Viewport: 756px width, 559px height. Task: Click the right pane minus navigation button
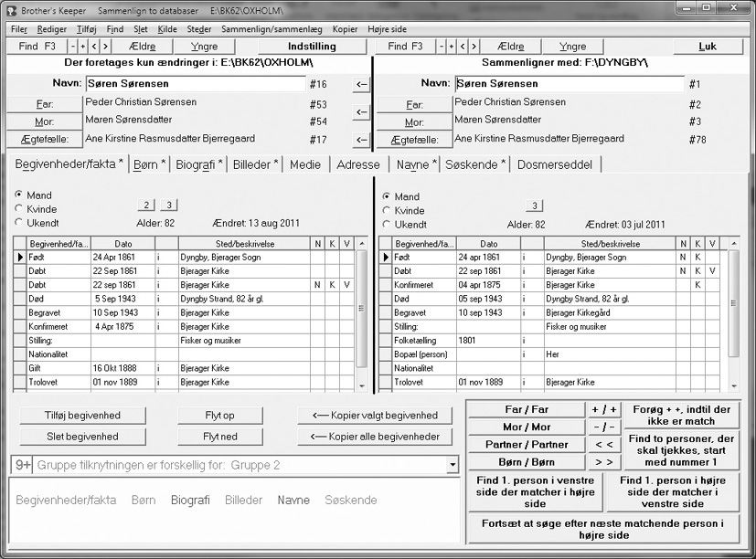click(442, 47)
